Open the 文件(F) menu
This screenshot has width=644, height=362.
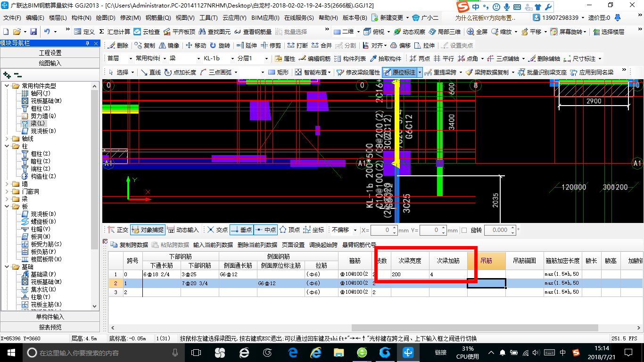(12, 17)
